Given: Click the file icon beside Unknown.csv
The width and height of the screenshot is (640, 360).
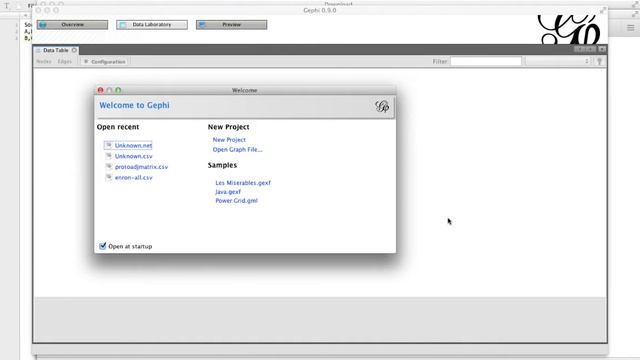Looking at the screenshot, I should 109,156.
